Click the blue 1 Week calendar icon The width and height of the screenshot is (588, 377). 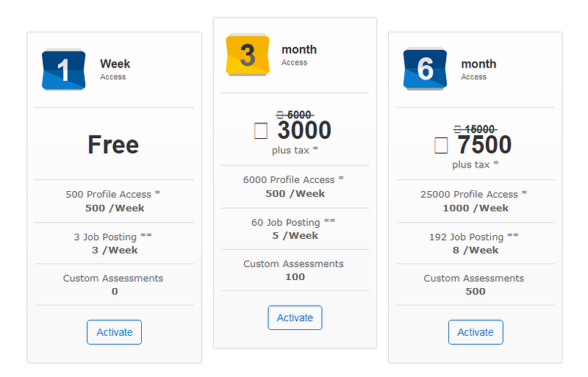coord(64,70)
